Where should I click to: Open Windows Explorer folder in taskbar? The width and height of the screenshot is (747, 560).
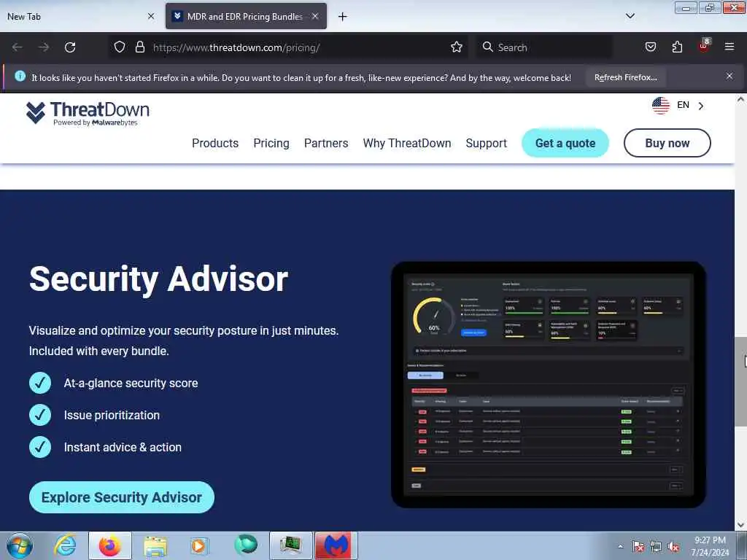155,545
